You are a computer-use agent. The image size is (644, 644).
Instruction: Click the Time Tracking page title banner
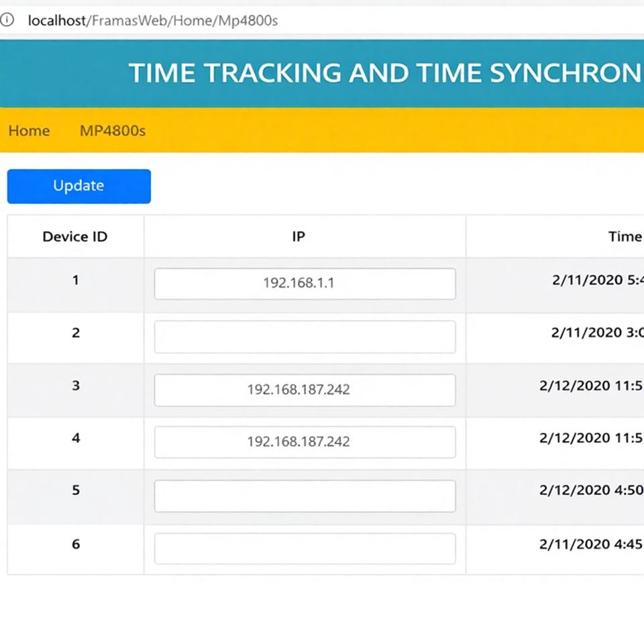coord(385,73)
